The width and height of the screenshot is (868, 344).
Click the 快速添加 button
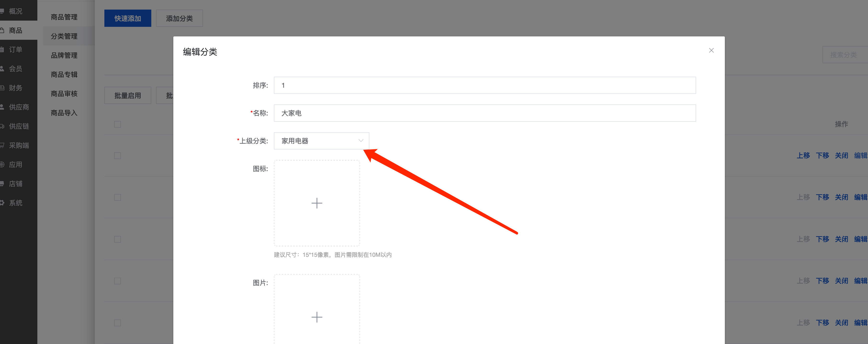pos(127,18)
